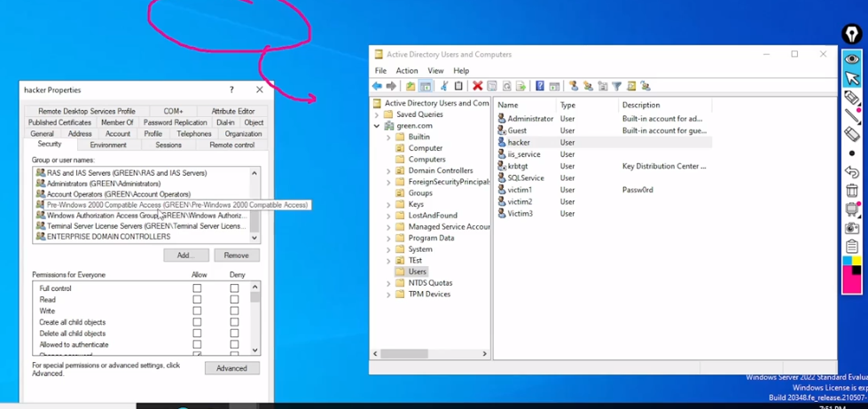Open the View menu

435,71
